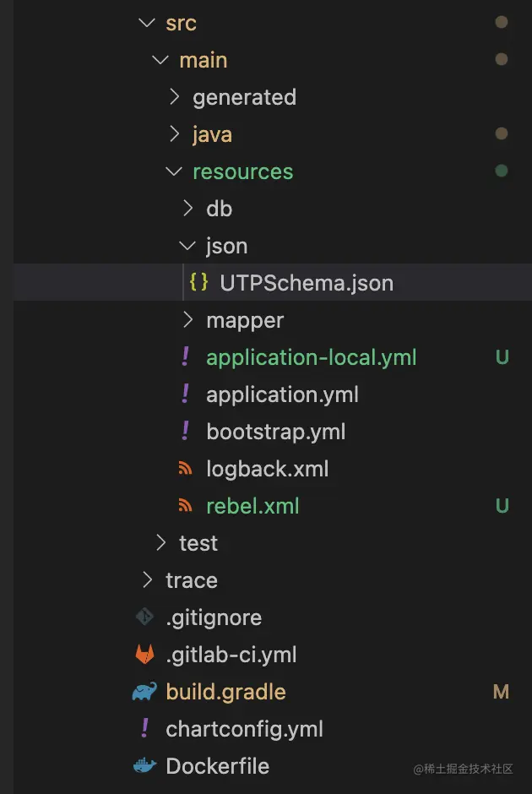
Task: Expand the java folder
Action: coord(212,134)
